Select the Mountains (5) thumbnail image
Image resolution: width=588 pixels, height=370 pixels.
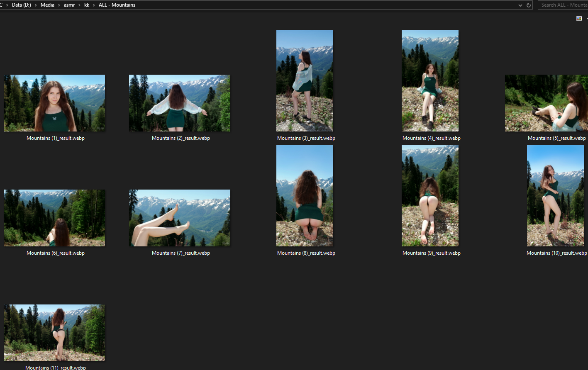547,103
